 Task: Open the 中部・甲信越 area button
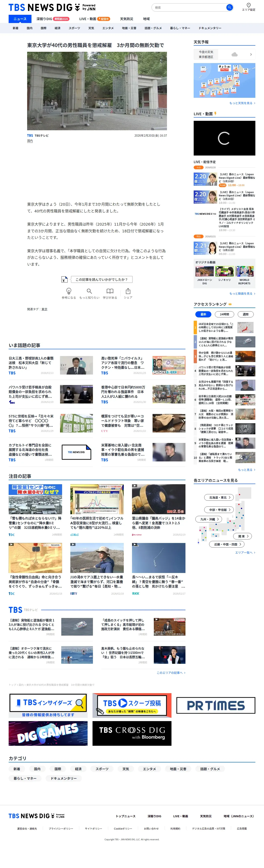pos(219,510)
